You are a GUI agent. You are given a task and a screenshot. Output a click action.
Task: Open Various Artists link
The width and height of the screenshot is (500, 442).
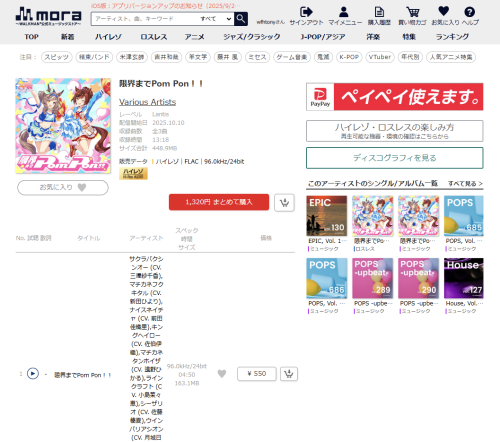pos(147,102)
